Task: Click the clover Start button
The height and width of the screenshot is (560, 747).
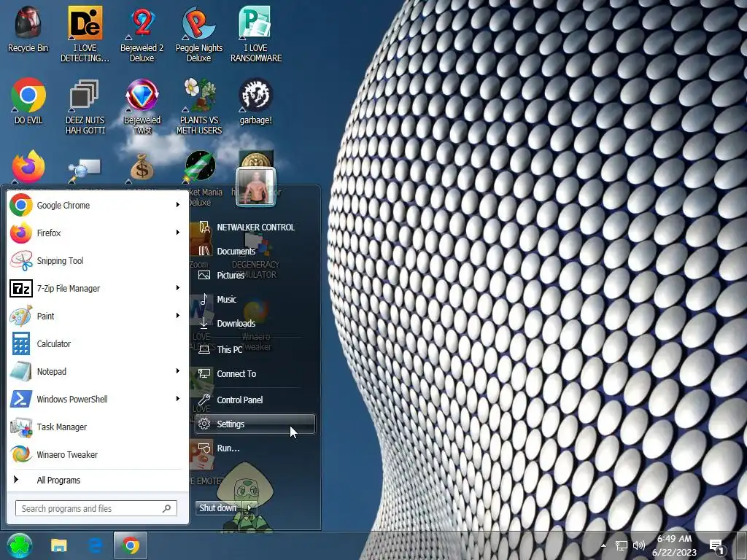Action: (20, 545)
